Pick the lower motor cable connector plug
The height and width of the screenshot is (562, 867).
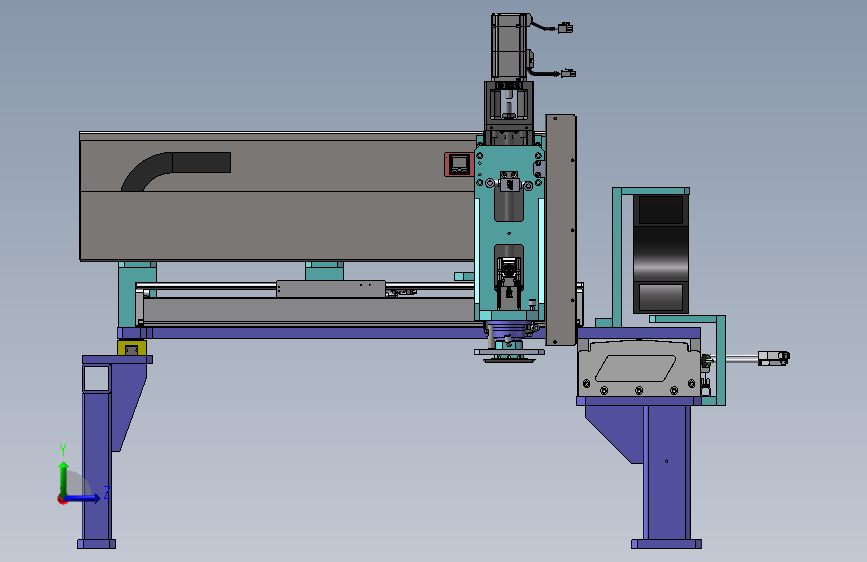pyautogui.click(x=568, y=73)
